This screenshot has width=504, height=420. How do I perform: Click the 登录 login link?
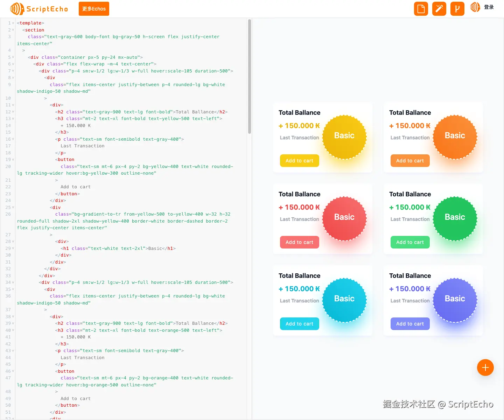pos(489,7)
